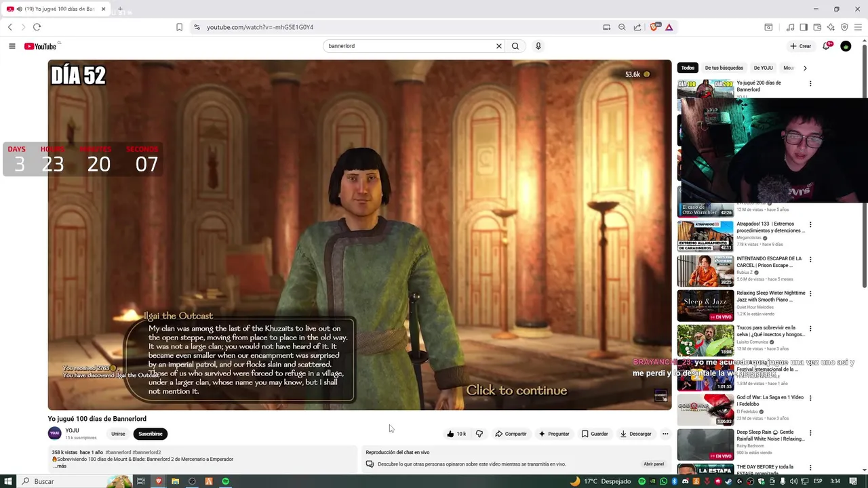Open the Sleep & Jazz live thumbnail
The width and height of the screenshot is (868, 488).
705,306
